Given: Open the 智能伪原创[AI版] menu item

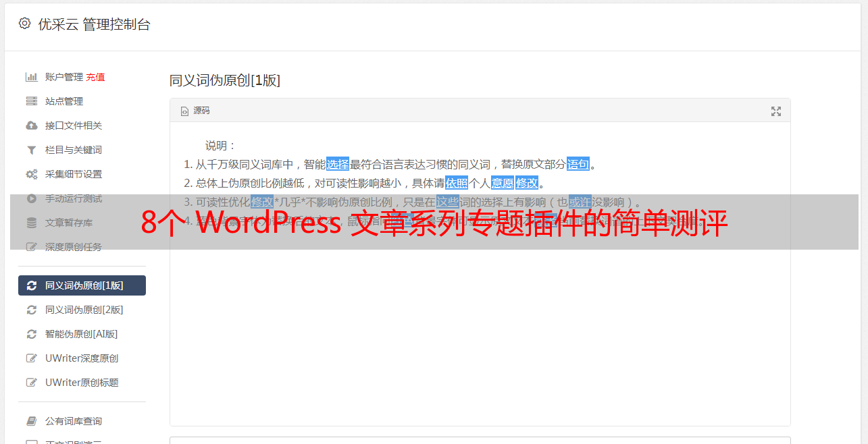Looking at the screenshot, I should tap(82, 334).
